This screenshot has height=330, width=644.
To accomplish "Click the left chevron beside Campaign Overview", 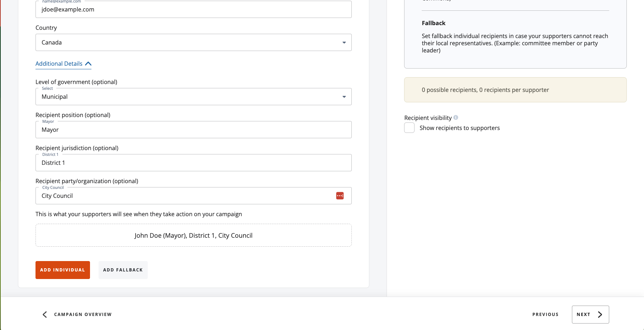I will click(45, 315).
